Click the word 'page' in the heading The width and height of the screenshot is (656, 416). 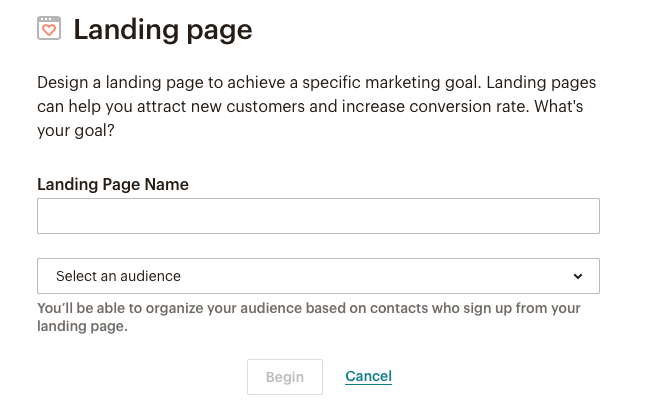[219, 32]
